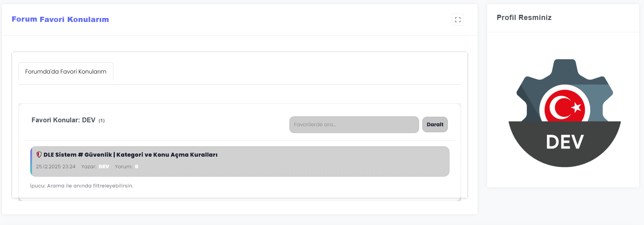Click the Yorum label in topic row
Viewport: 644px width, 225px height.
click(123, 167)
